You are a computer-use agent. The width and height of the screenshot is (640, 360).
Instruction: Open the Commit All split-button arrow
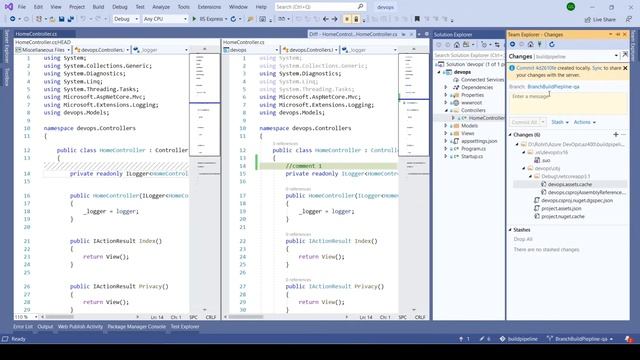point(543,122)
